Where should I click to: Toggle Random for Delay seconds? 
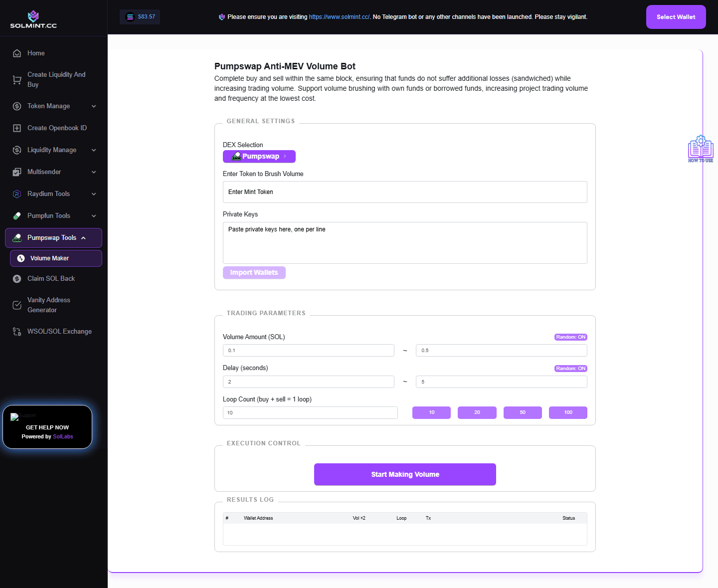pos(570,368)
